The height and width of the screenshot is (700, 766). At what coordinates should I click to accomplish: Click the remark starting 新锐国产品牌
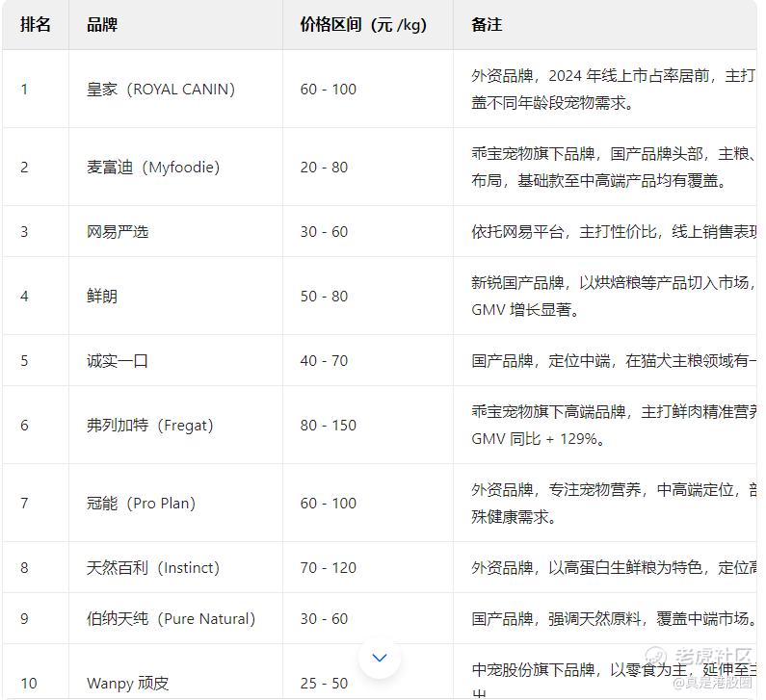tap(614, 296)
